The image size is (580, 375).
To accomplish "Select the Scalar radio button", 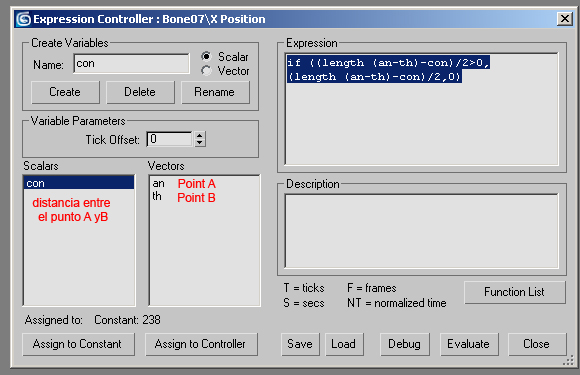I will 206,57.
